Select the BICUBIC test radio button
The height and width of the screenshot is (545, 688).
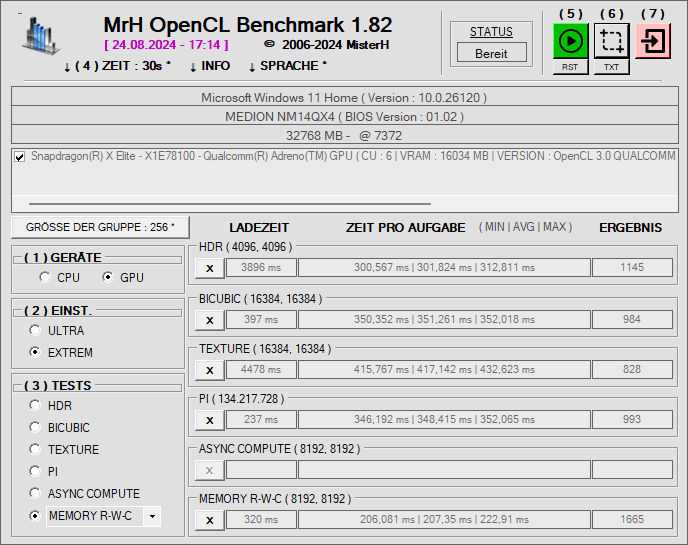click(x=35, y=427)
